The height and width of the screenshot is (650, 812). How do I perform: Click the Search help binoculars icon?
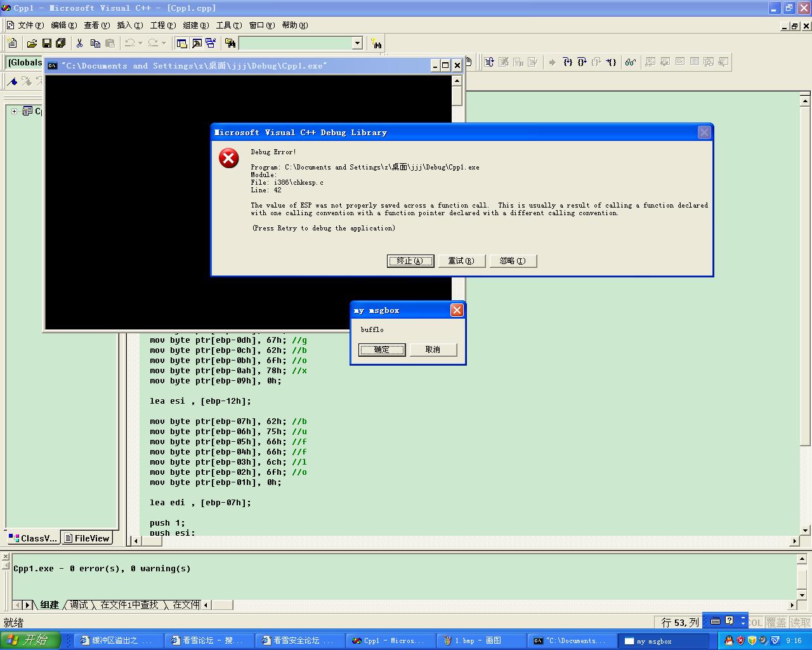pyautogui.click(x=377, y=43)
